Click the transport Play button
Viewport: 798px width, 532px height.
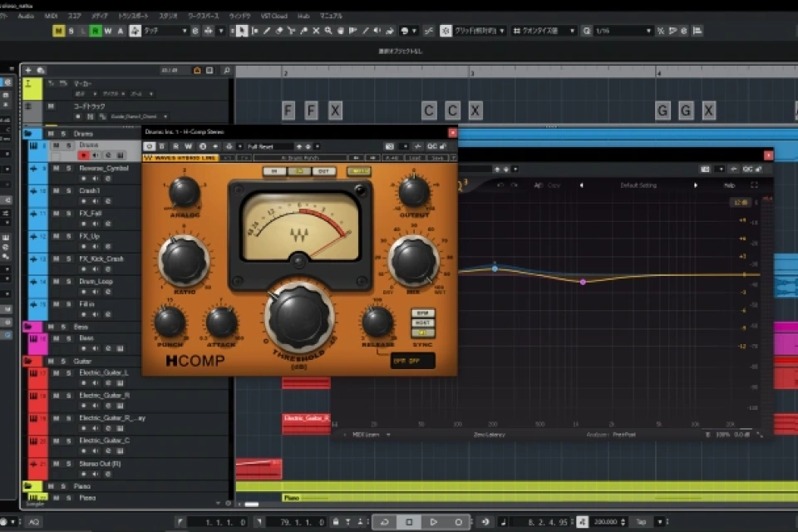[434, 522]
